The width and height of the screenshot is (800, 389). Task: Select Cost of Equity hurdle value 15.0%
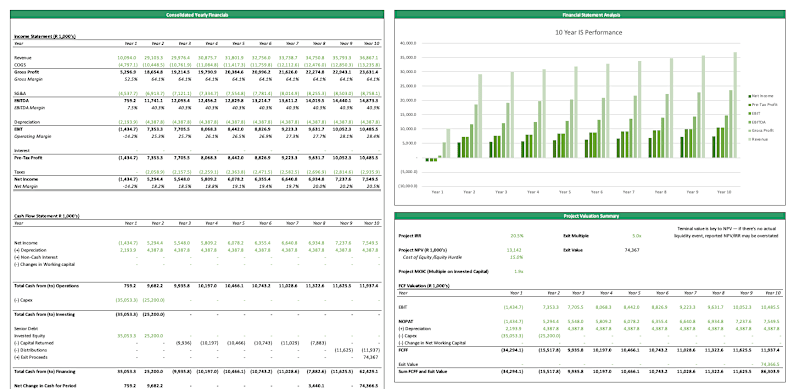pyautogui.click(x=517, y=257)
